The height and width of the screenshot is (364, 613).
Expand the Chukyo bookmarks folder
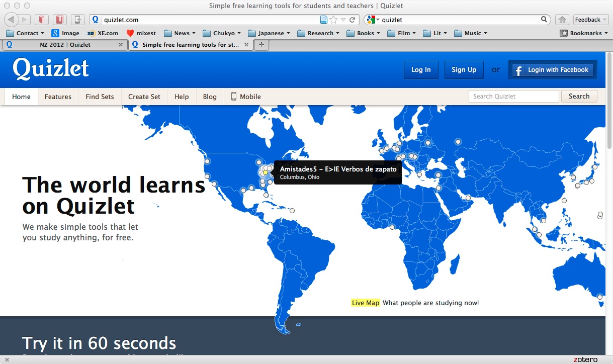222,33
